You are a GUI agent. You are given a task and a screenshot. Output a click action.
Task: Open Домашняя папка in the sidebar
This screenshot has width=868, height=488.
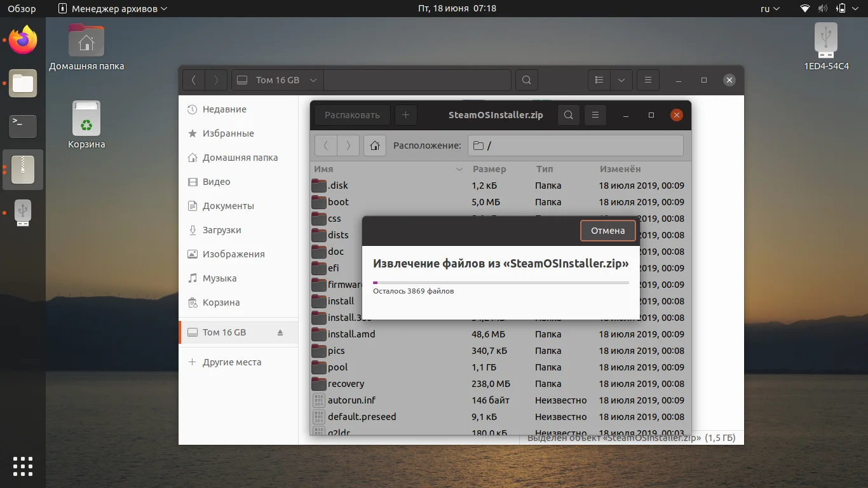tap(238, 158)
